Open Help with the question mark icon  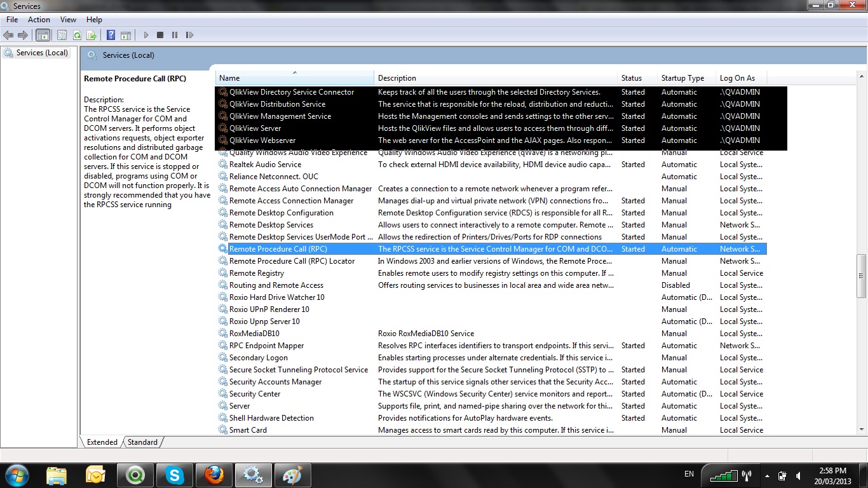pyautogui.click(x=111, y=36)
